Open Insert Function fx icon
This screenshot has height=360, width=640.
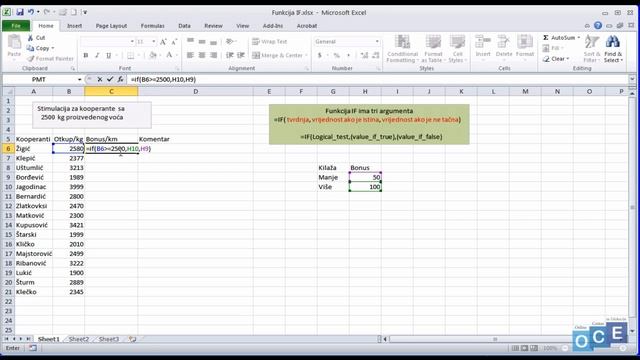click(x=120, y=79)
